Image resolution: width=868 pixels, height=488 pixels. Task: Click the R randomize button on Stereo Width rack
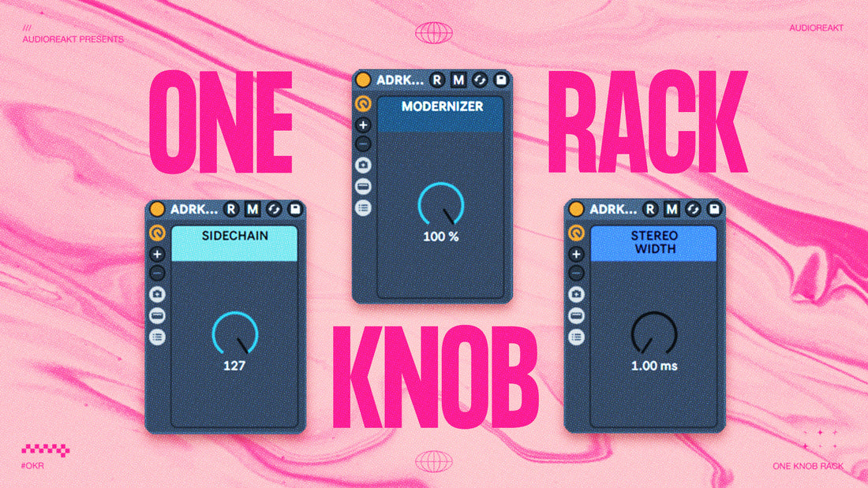click(x=650, y=209)
